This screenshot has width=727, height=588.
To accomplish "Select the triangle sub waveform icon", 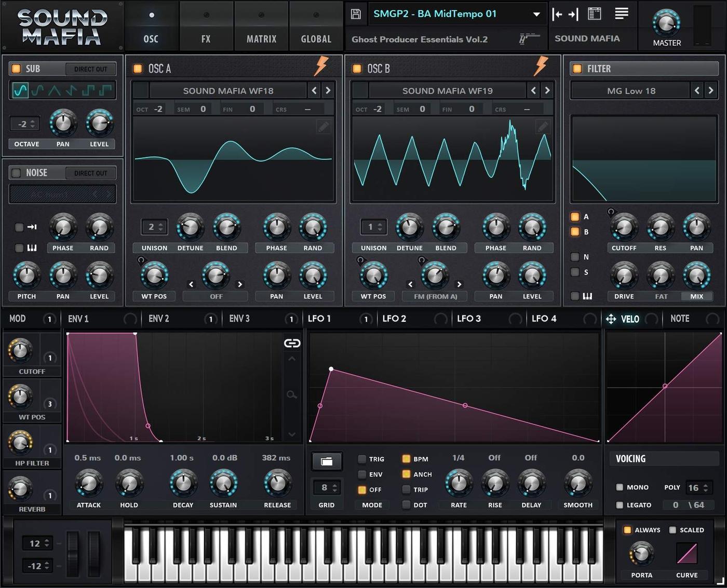I will click(55, 90).
